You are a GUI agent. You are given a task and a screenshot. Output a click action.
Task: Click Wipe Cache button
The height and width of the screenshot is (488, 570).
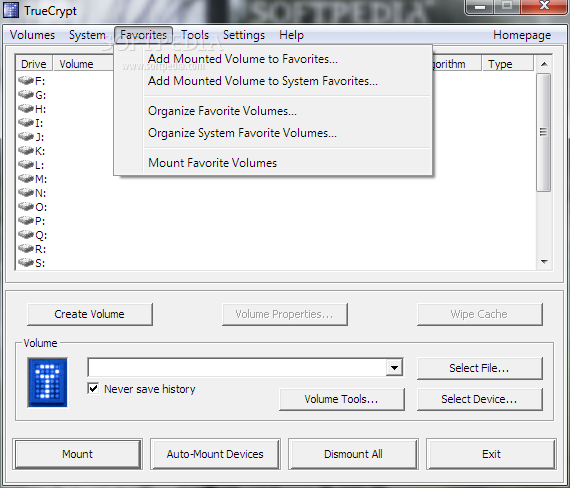479,314
